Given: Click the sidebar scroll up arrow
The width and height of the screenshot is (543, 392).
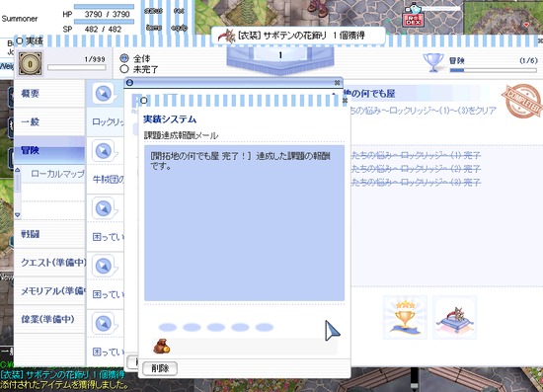Looking at the screenshot, I should (x=18, y=170).
